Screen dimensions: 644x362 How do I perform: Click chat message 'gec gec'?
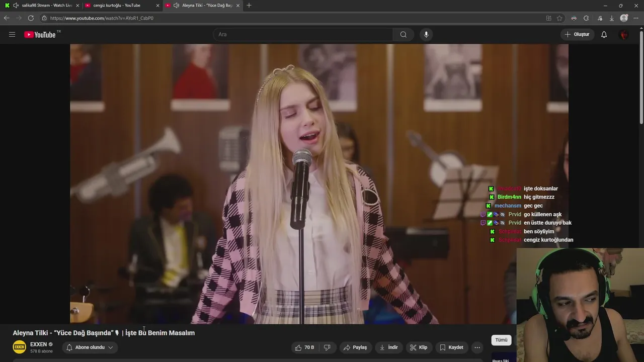533,206
